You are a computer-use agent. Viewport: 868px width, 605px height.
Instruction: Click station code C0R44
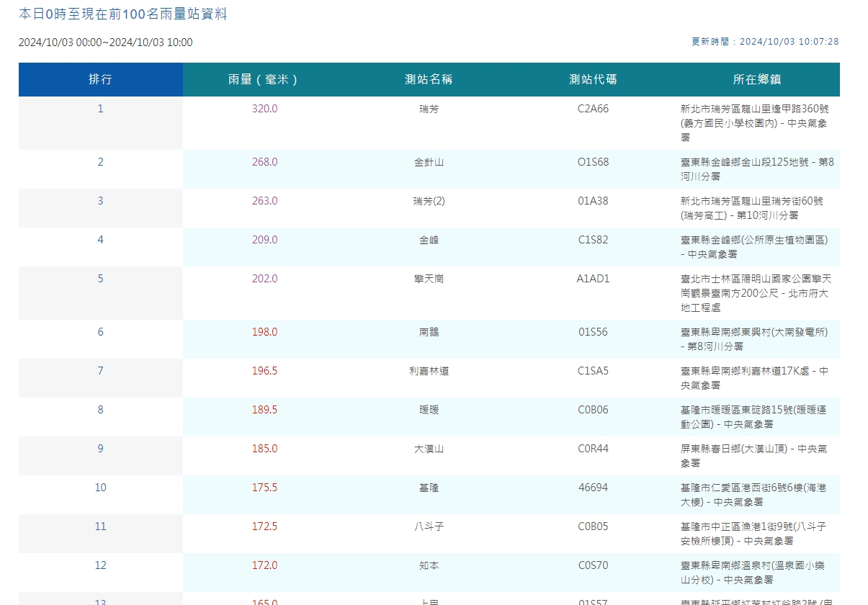(593, 449)
